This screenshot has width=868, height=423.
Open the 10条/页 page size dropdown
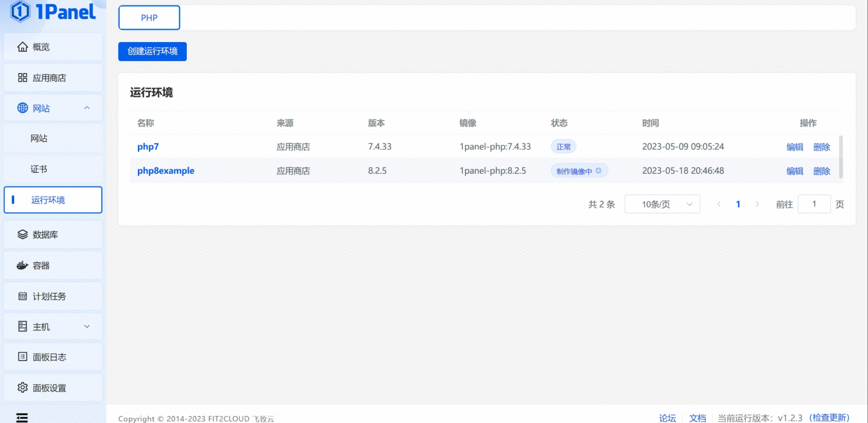(662, 204)
